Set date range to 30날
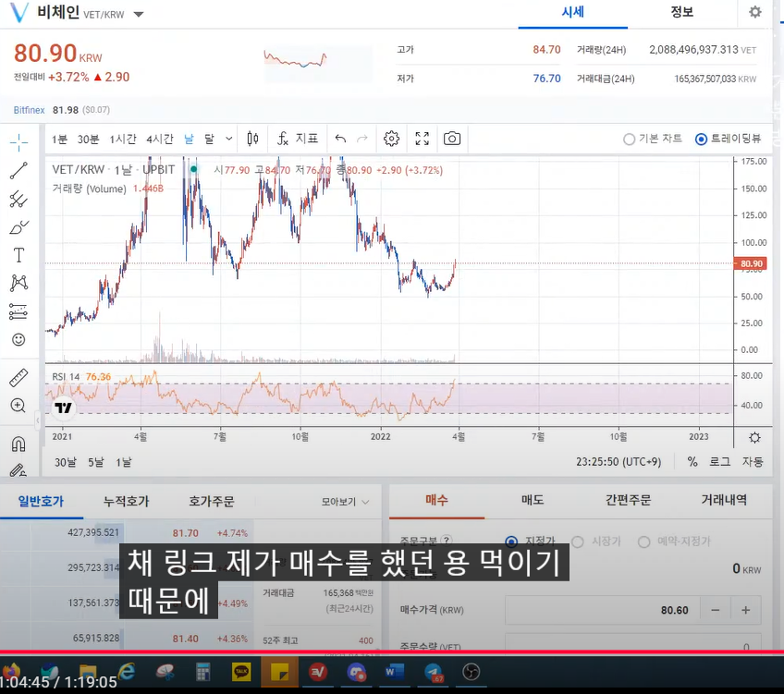The width and height of the screenshot is (784, 694). [x=66, y=462]
